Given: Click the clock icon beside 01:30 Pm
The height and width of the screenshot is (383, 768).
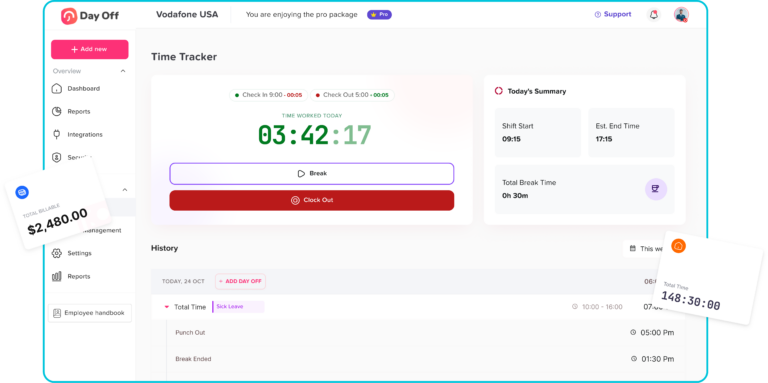Looking at the screenshot, I should [634, 359].
